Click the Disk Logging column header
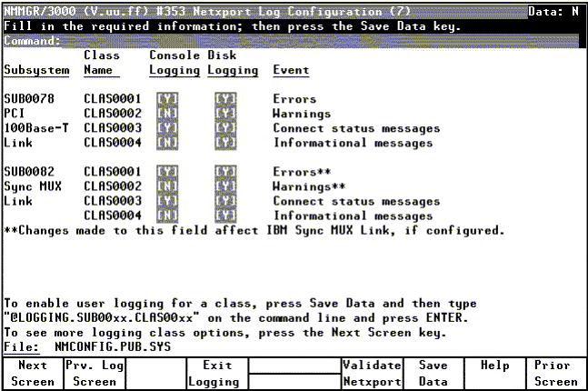588x391 pixels. [x=233, y=63]
